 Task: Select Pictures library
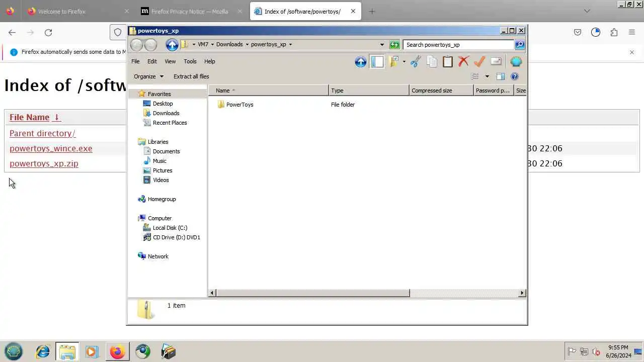(x=163, y=170)
